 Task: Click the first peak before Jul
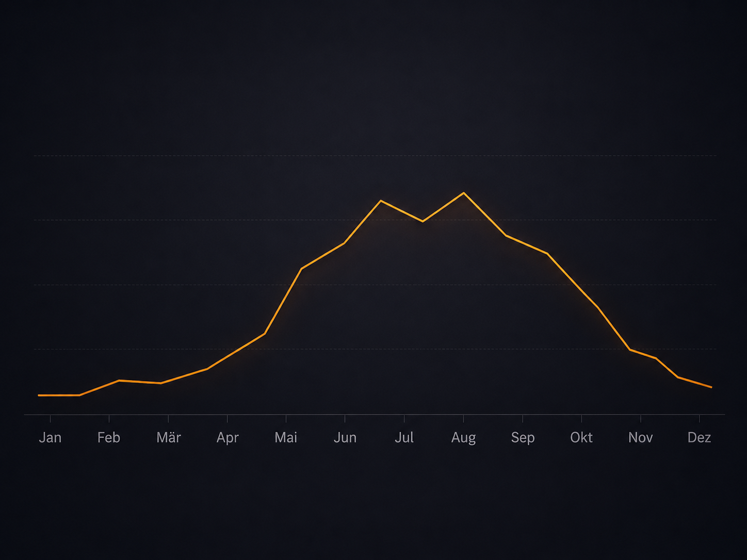point(381,200)
